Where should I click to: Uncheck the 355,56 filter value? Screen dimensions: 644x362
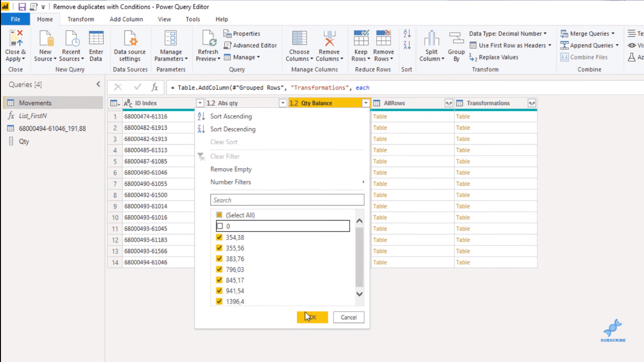[x=219, y=248]
